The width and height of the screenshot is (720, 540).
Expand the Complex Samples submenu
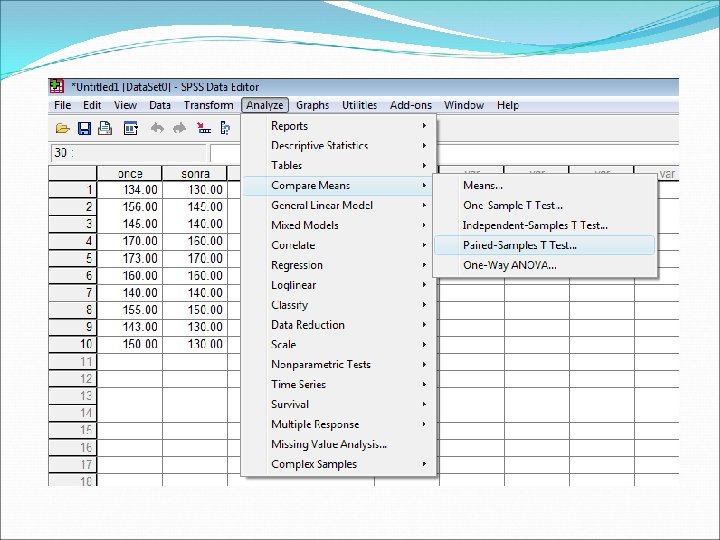point(339,464)
